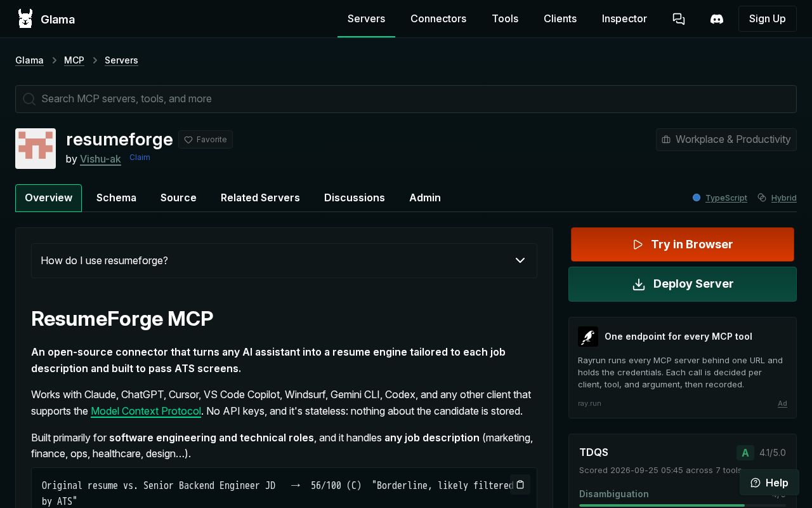Open the Discord icon link
The height and width of the screenshot is (508, 812).
[717, 19]
